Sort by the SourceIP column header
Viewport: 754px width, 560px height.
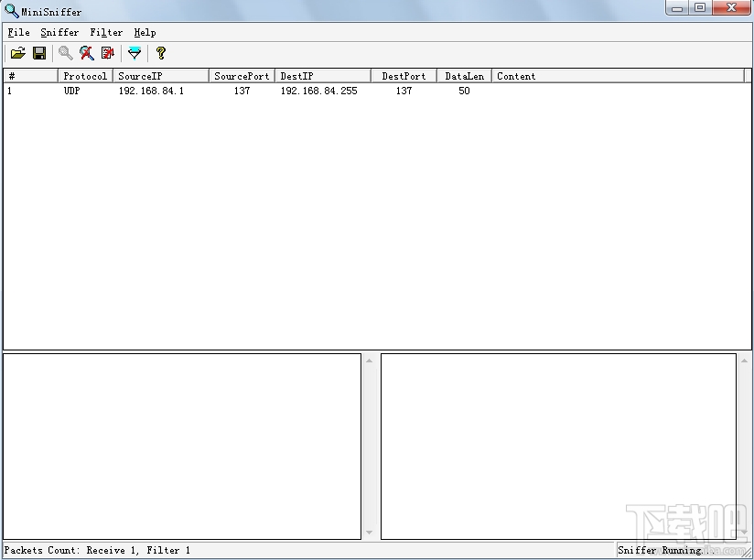(161, 76)
